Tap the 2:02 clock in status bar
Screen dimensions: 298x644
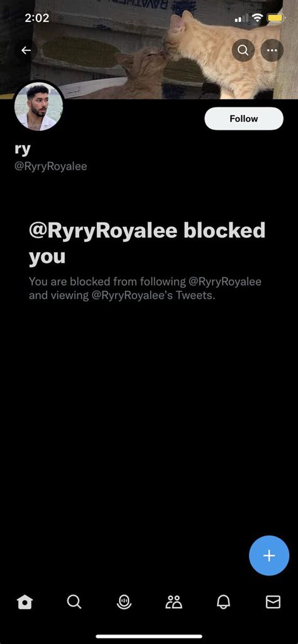tap(37, 18)
